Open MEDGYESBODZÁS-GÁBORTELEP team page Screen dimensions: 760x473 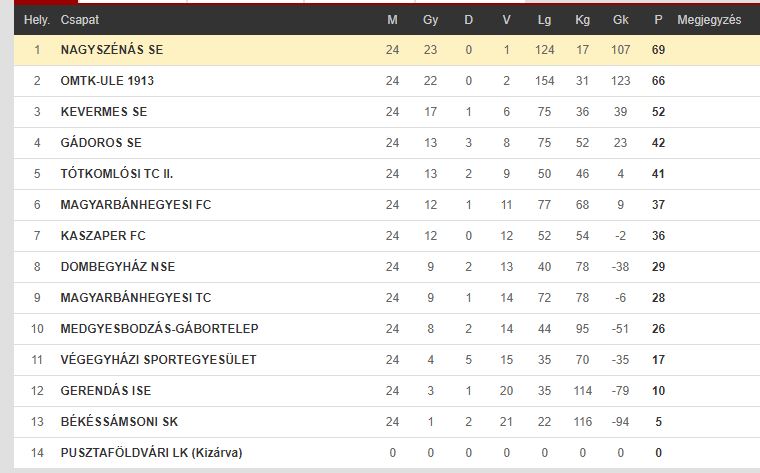(x=159, y=329)
